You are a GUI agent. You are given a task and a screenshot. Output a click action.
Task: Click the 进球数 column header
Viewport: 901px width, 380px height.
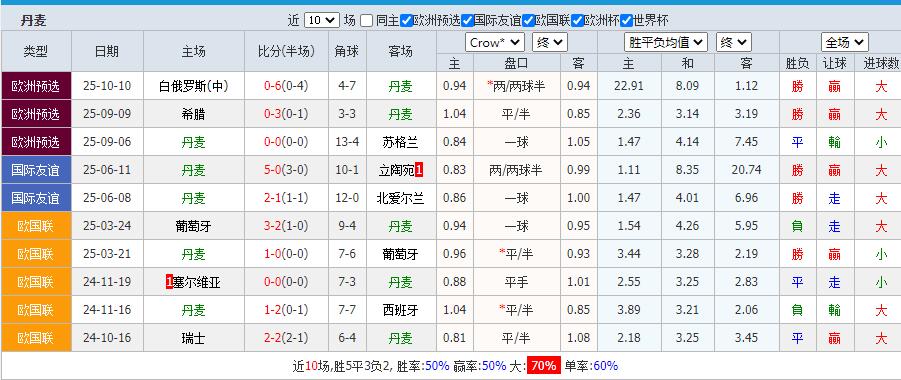click(880, 63)
